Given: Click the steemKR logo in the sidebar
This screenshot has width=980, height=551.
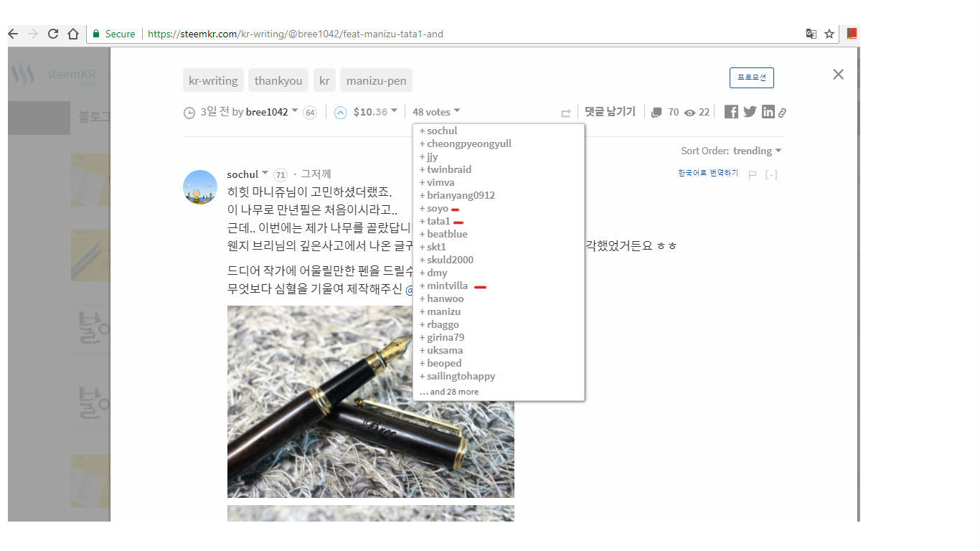Looking at the screenshot, I should [61, 73].
